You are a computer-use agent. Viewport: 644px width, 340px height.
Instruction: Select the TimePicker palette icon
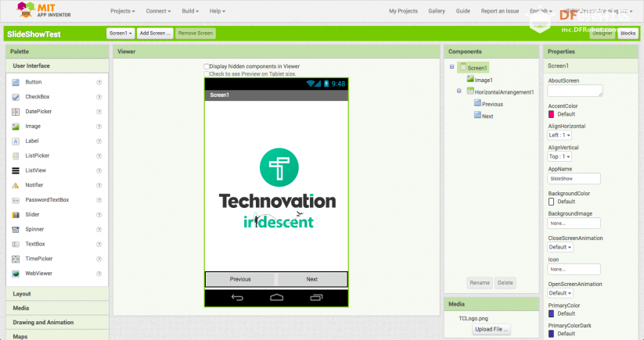16,259
